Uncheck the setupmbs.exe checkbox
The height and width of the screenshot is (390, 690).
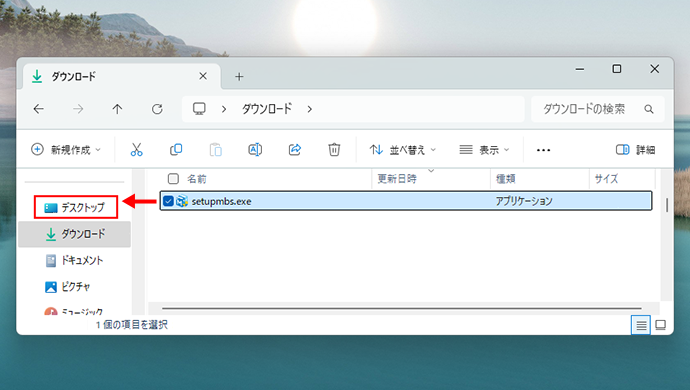(168, 201)
